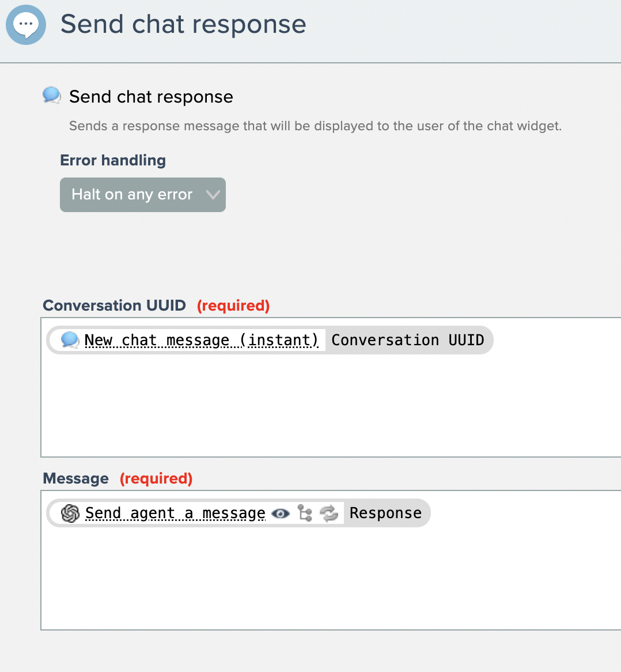The width and height of the screenshot is (621, 672).
Task: Click the chat bubble icon in the header
Action: [26, 25]
